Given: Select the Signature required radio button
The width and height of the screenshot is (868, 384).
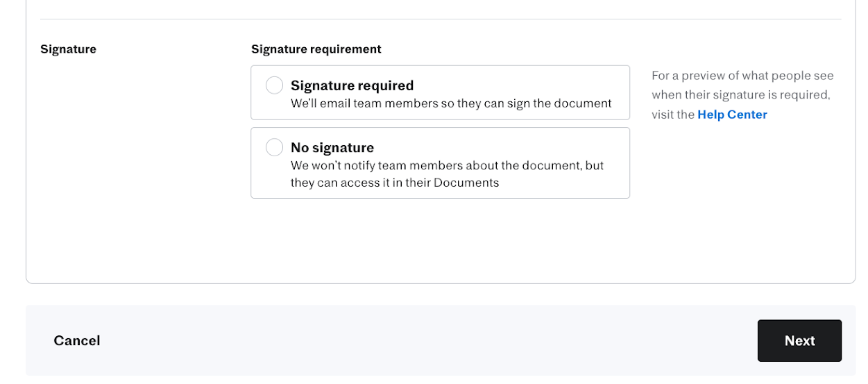Looking at the screenshot, I should point(274,85).
